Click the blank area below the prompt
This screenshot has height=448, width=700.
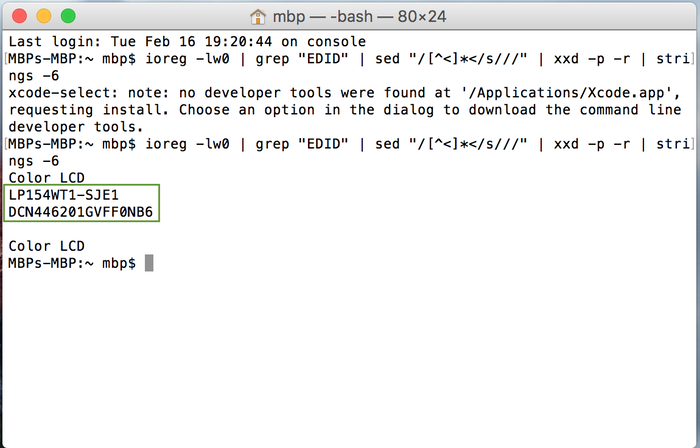(350, 357)
